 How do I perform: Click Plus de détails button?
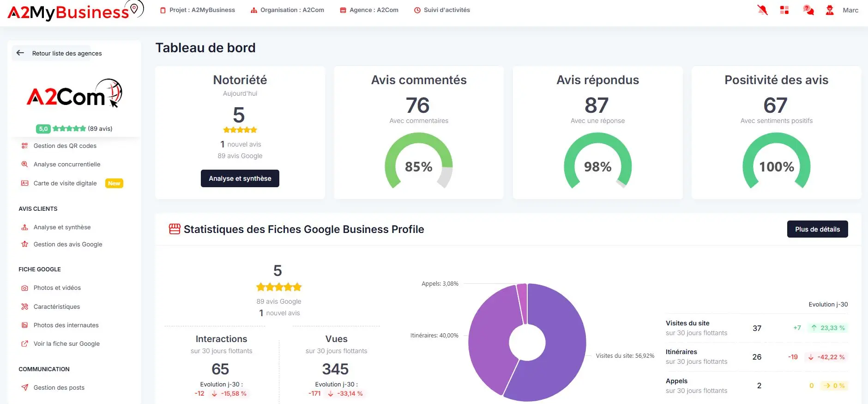pyautogui.click(x=817, y=229)
